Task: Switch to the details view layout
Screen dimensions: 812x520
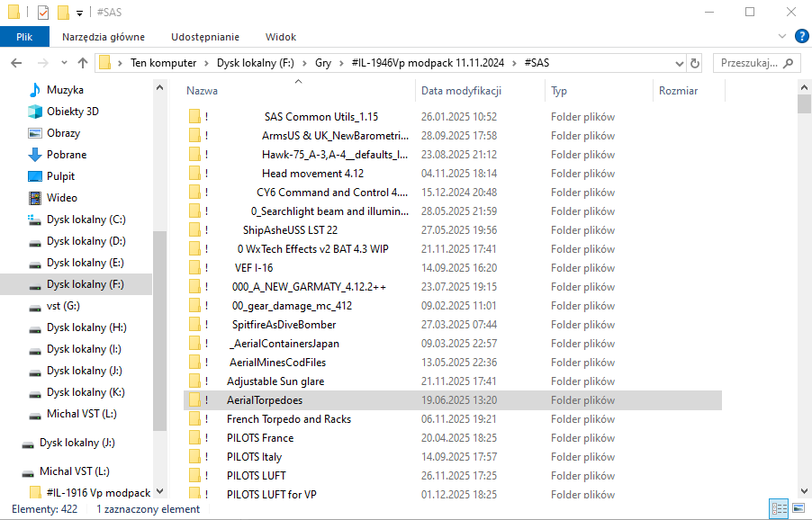Action: pos(779,508)
